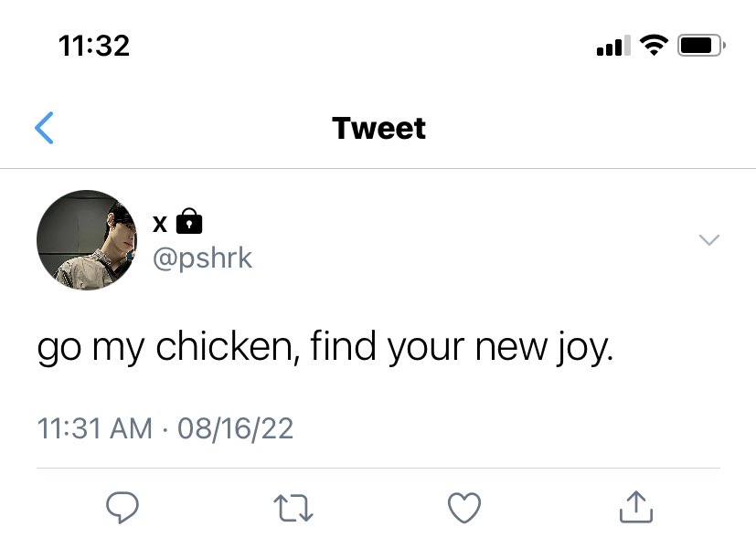The image size is (756, 548).
Task: Tap the 08/16/22 date
Action: click(x=235, y=428)
